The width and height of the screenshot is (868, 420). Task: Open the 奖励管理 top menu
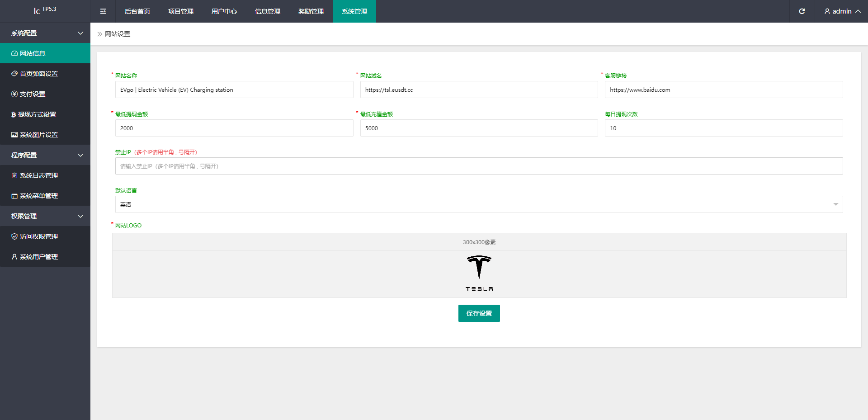click(311, 11)
